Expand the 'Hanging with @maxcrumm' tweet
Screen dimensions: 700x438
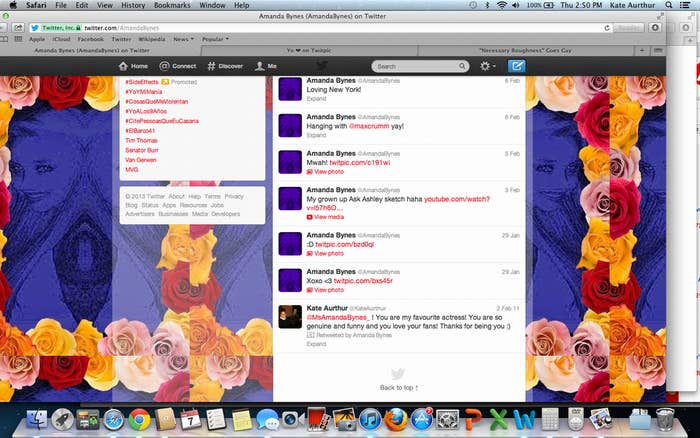[316, 135]
